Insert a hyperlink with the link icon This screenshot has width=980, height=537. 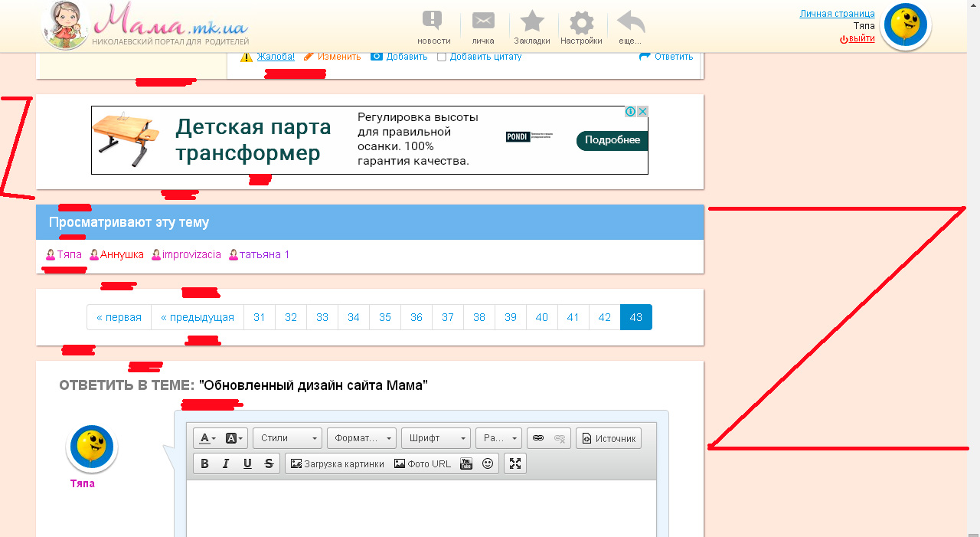(x=538, y=438)
